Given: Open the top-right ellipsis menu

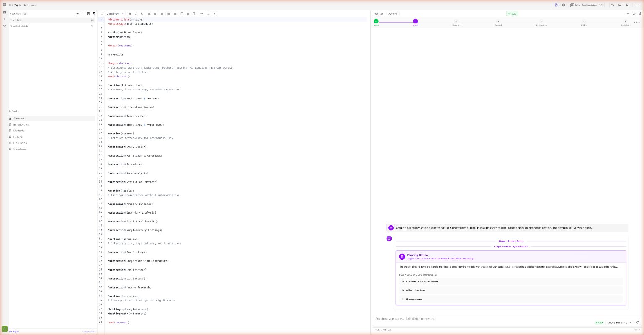Looking at the screenshot, I should click(x=638, y=5).
